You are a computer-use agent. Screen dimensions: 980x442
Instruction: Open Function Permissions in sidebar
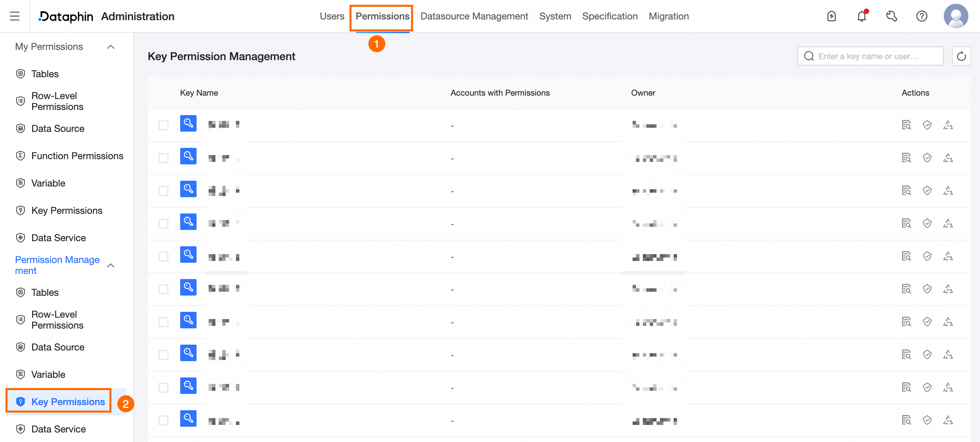tap(77, 156)
